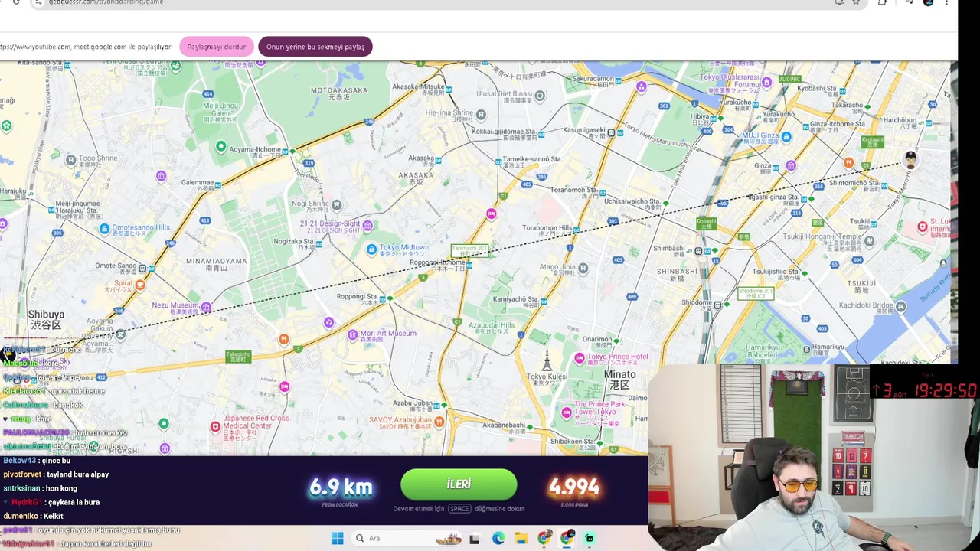Click chat message 'tayland bura alpay'
Screen dimensions: 980x551
[78, 474]
